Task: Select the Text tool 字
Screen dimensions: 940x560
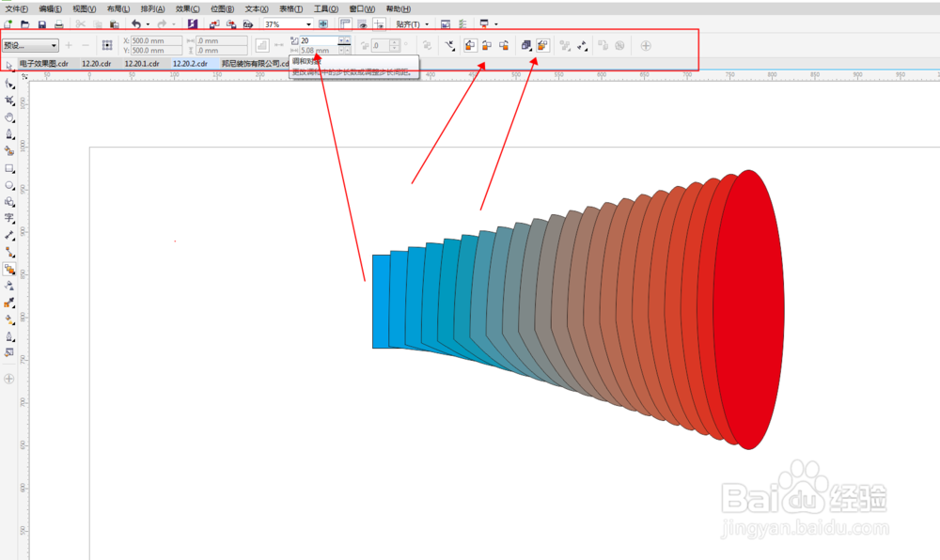Action: point(9,218)
